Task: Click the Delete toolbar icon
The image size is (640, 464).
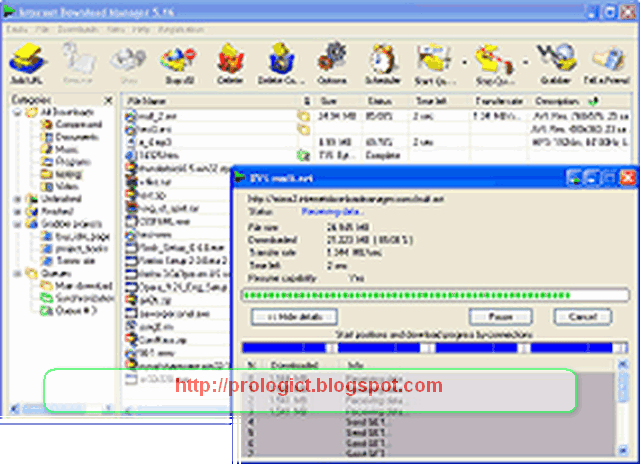Action: point(230,63)
